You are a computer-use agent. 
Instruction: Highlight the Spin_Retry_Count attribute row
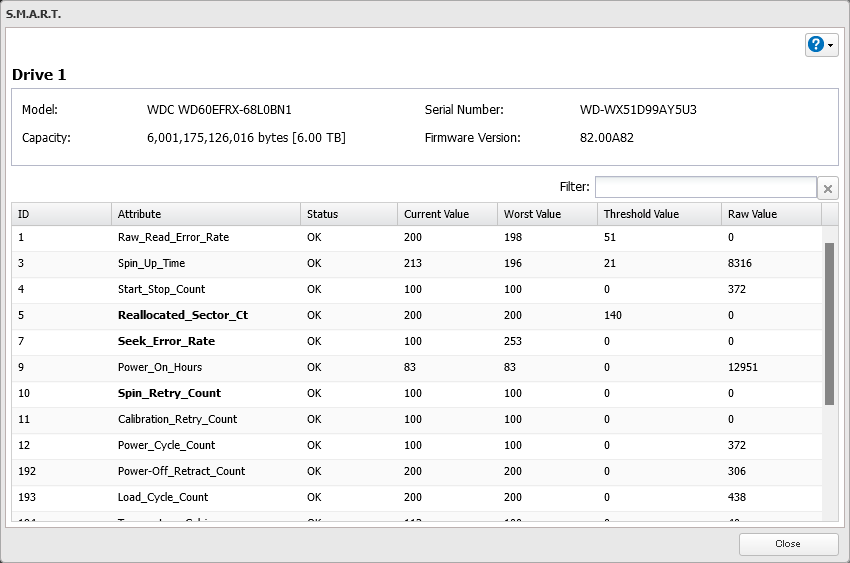[x=169, y=393]
